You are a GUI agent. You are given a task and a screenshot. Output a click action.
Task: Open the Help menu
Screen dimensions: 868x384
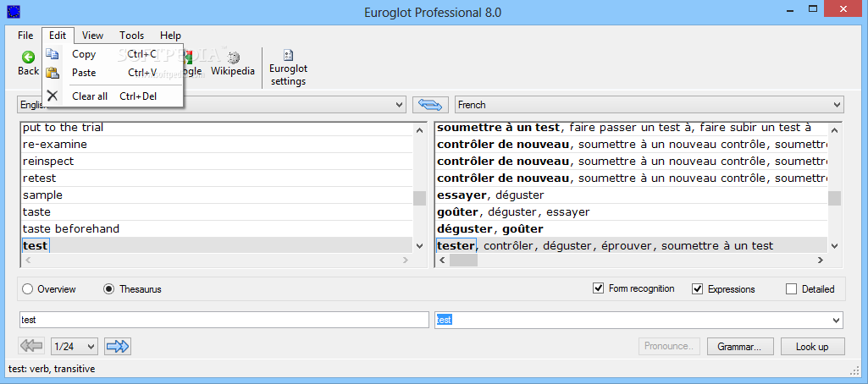point(170,36)
